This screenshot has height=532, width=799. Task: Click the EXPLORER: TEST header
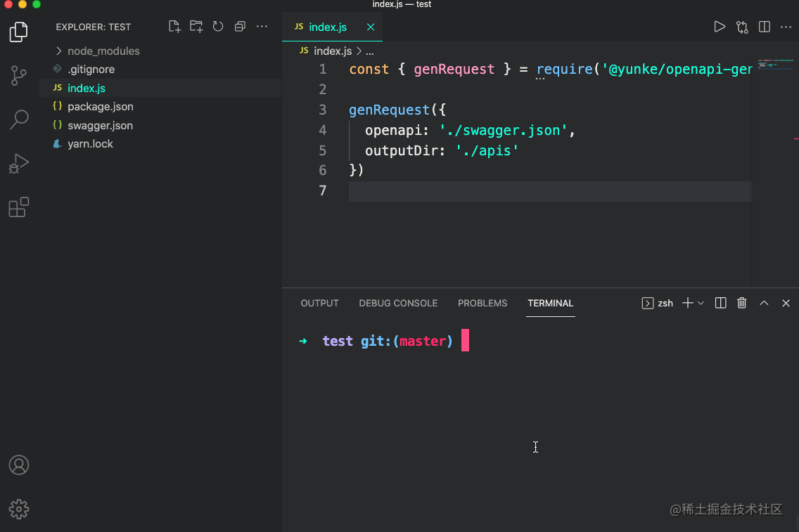click(94, 27)
